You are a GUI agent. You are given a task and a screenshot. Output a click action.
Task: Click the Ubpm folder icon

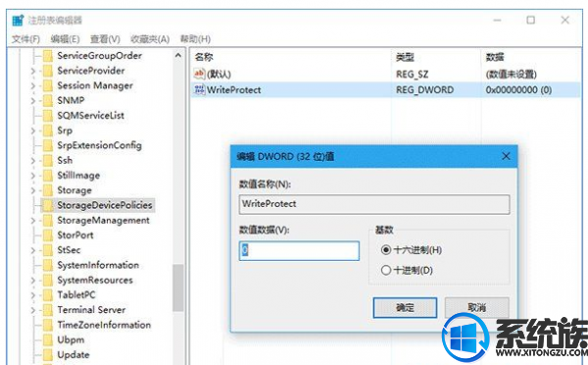click(x=48, y=340)
